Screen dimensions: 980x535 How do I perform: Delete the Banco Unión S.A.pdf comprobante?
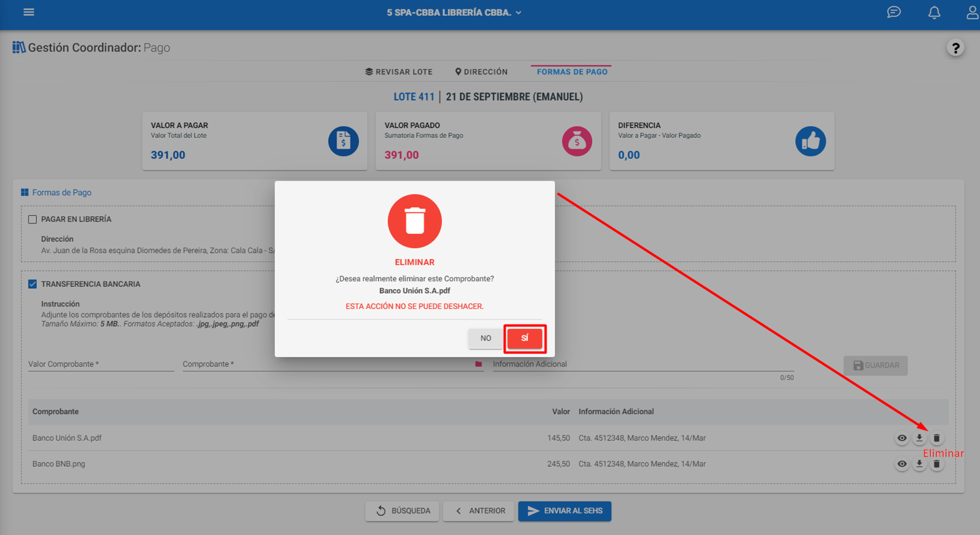coord(936,438)
